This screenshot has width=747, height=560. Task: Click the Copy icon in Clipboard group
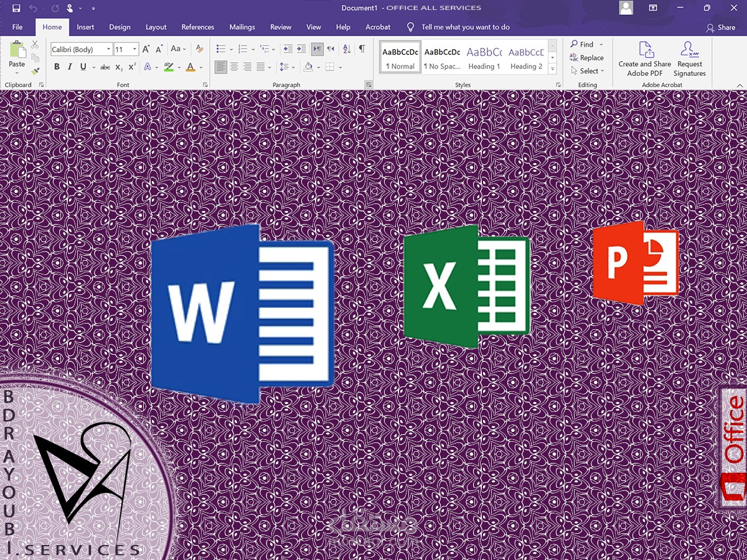coord(35,58)
